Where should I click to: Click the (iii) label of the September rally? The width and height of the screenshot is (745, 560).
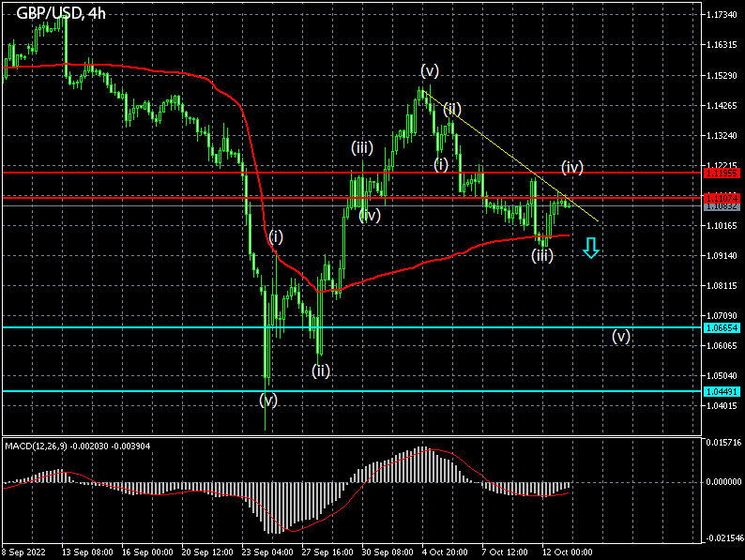363,147
